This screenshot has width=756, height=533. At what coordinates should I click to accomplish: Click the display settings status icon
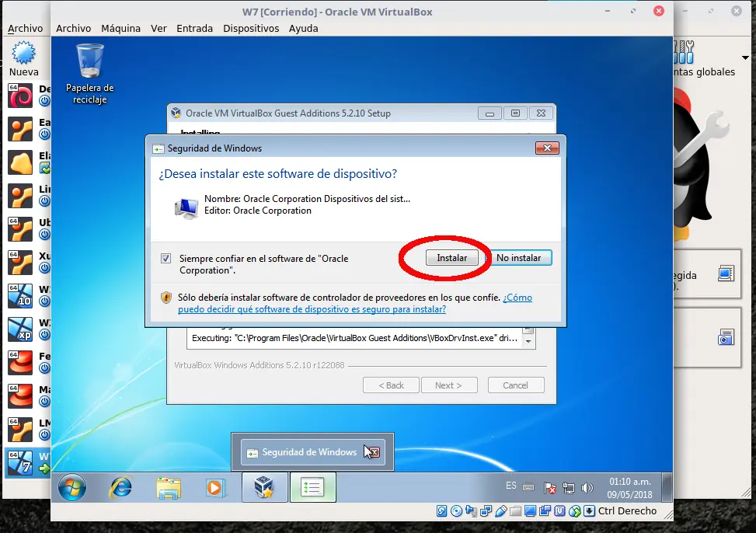[531, 510]
